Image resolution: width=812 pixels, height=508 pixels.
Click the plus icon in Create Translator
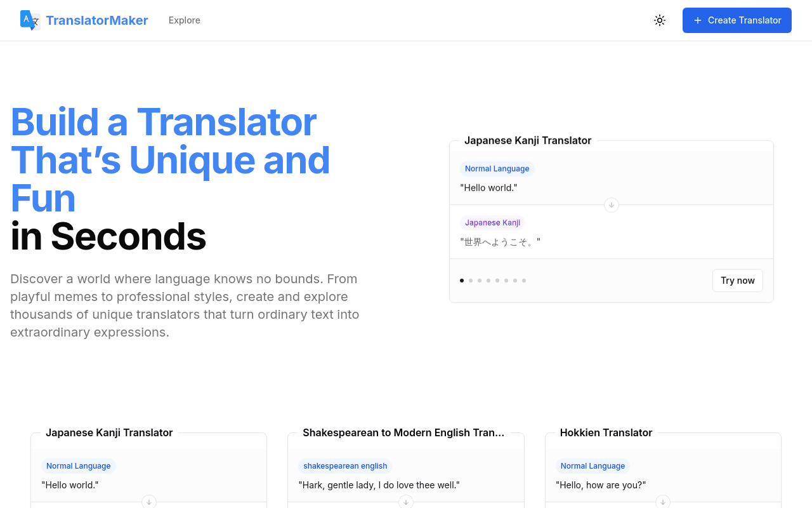[x=698, y=20]
